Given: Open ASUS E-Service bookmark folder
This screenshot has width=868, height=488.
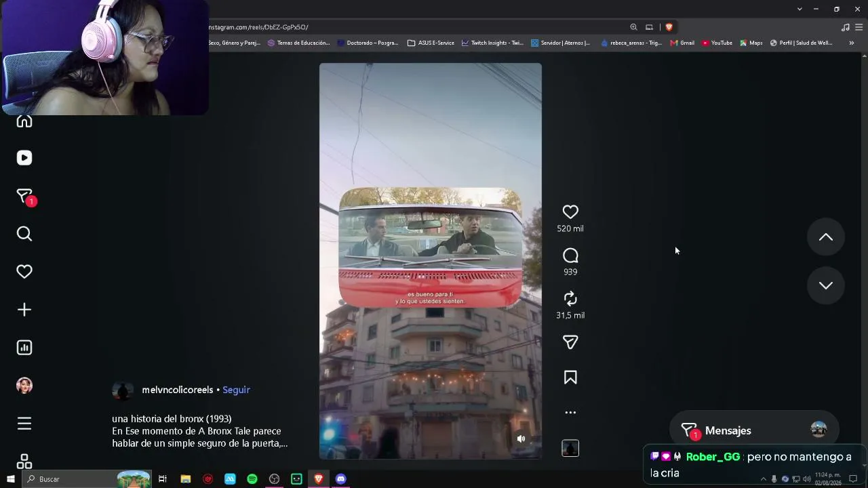Looking at the screenshot, I should (x=431, y=43).
